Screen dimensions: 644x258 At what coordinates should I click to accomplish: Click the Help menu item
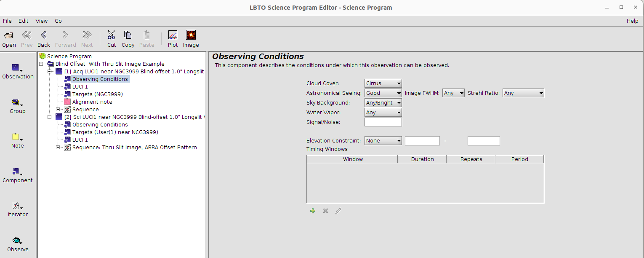click(632, 21)
